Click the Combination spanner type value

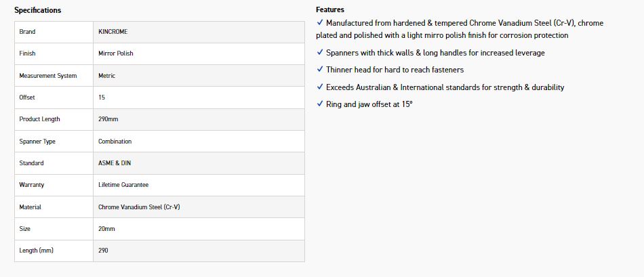click(x=115, y=142)
